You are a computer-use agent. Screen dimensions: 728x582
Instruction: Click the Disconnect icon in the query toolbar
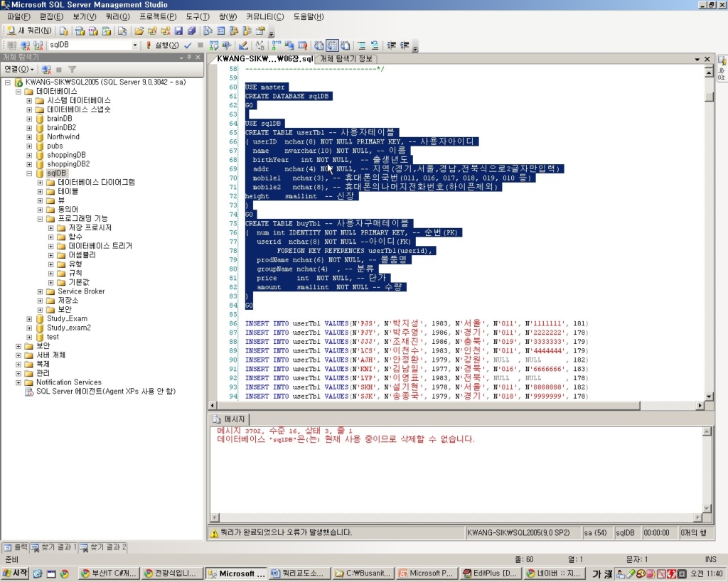25,45
